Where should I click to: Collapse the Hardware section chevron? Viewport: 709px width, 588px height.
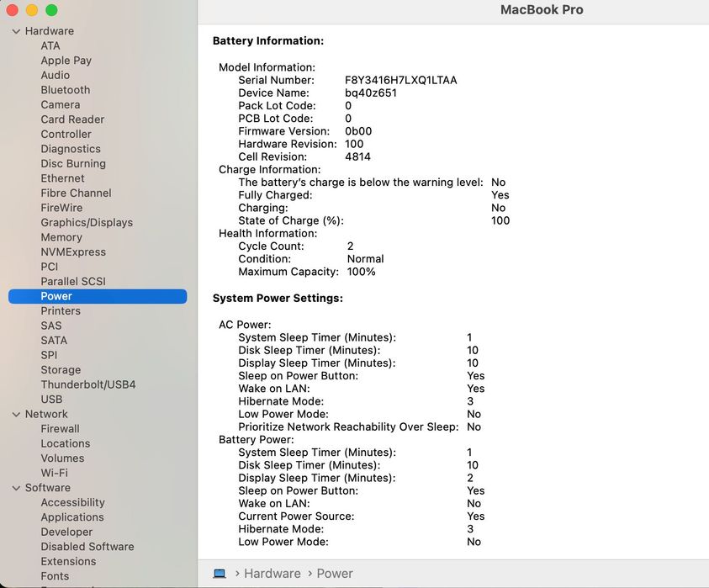click(16, 32)
